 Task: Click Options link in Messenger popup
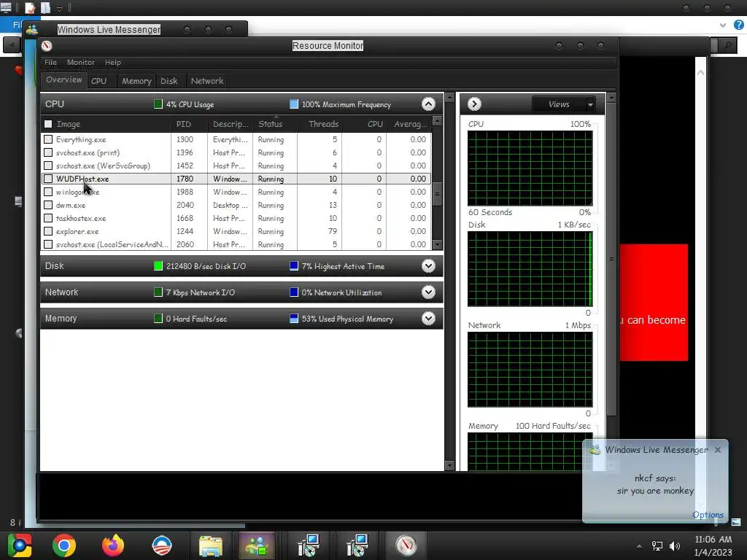708,514
